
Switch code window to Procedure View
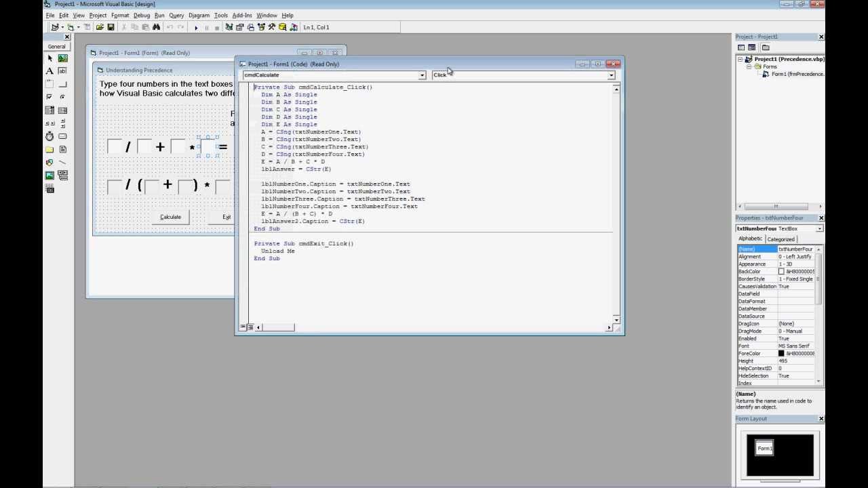pos(243,327)
